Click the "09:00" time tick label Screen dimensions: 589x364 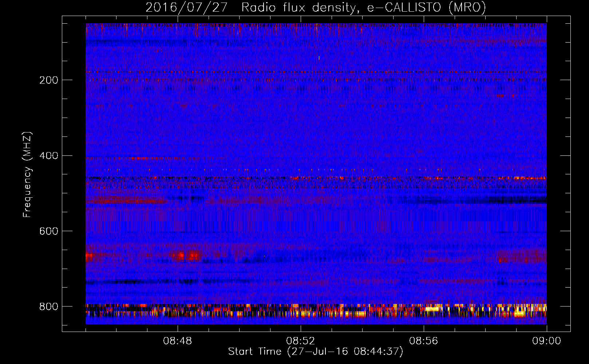tap(546, 341)
